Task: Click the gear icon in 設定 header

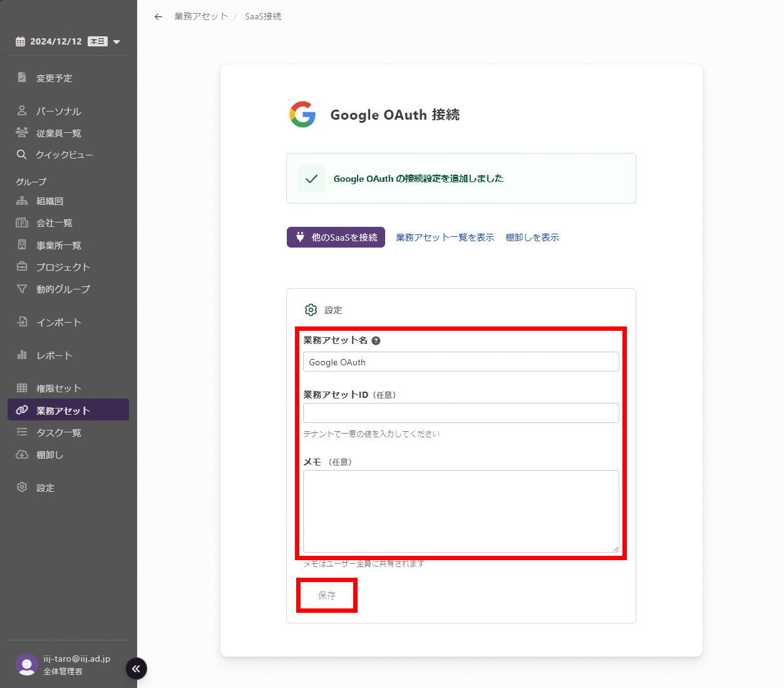Action: [x=311, y=310]
